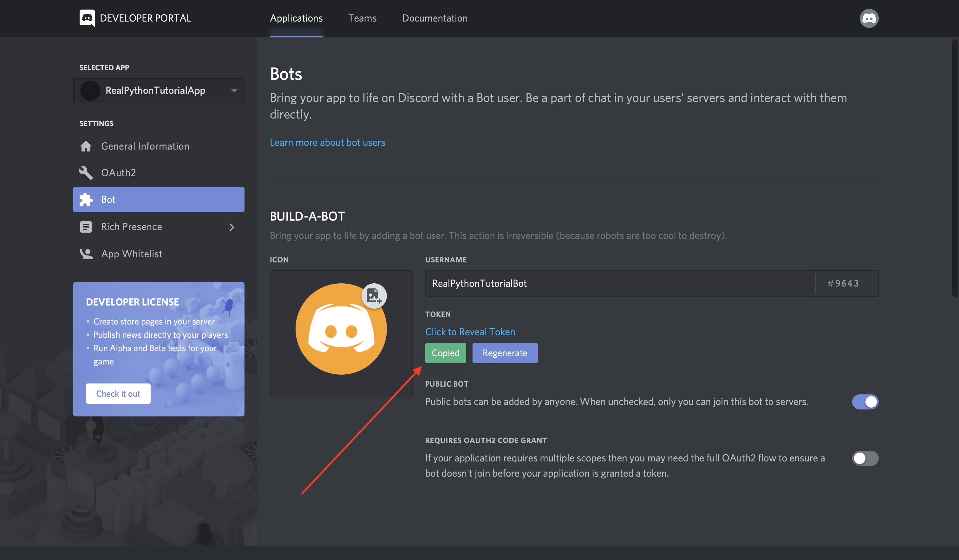Click the Copy token button

click(446, 353)
